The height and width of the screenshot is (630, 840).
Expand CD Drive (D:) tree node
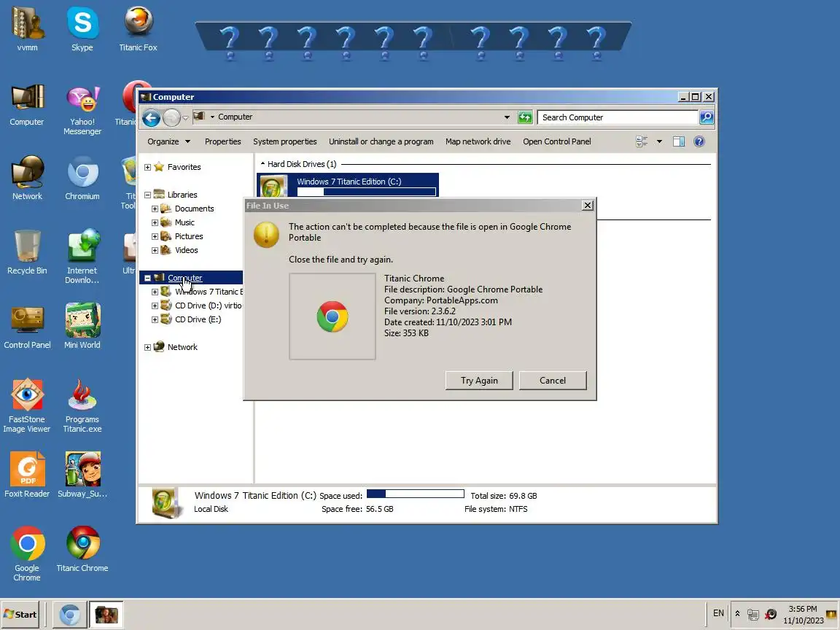[155, 306]
